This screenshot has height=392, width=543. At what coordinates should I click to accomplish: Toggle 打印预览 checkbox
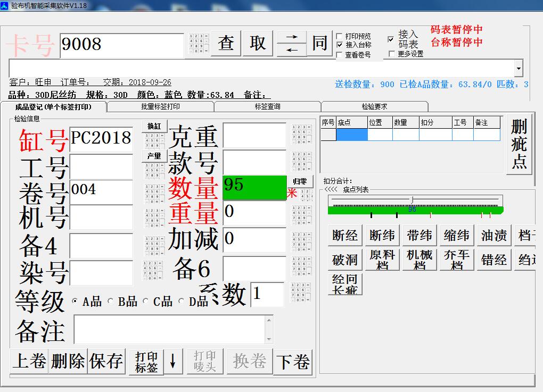340,36
